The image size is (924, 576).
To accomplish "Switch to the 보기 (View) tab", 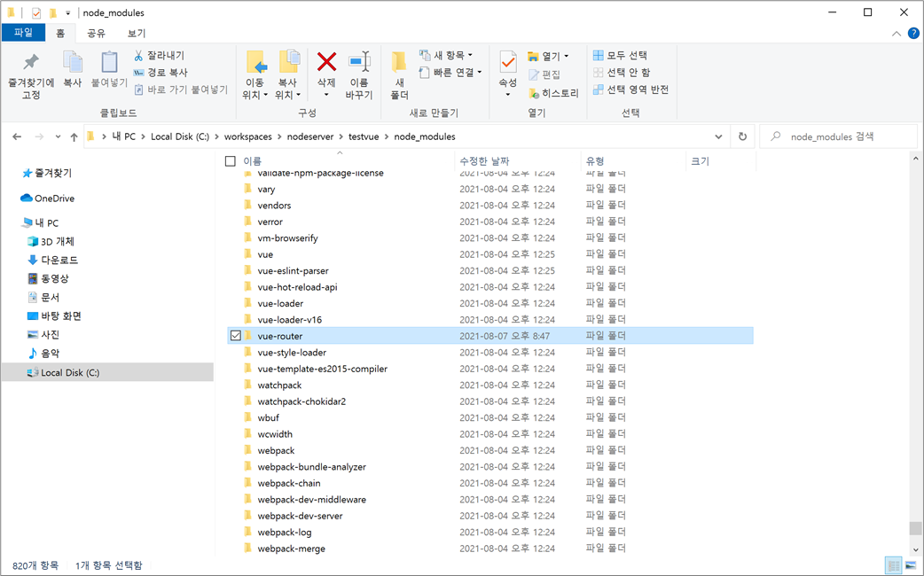I will pyautogui.click(x=137, y=33).
